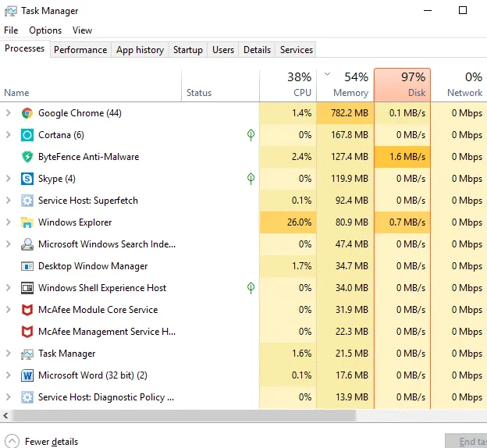Expand the Task Manager process row

9,354
